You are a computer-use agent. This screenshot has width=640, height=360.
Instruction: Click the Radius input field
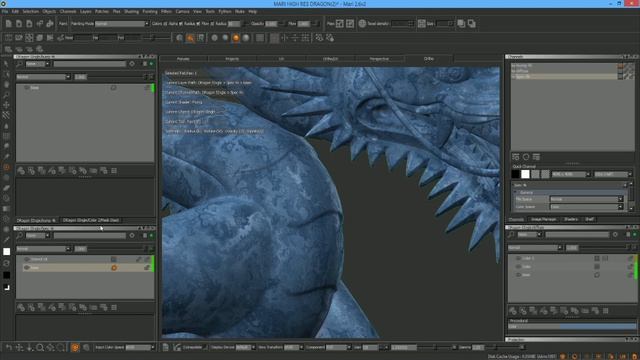[234, 24]
